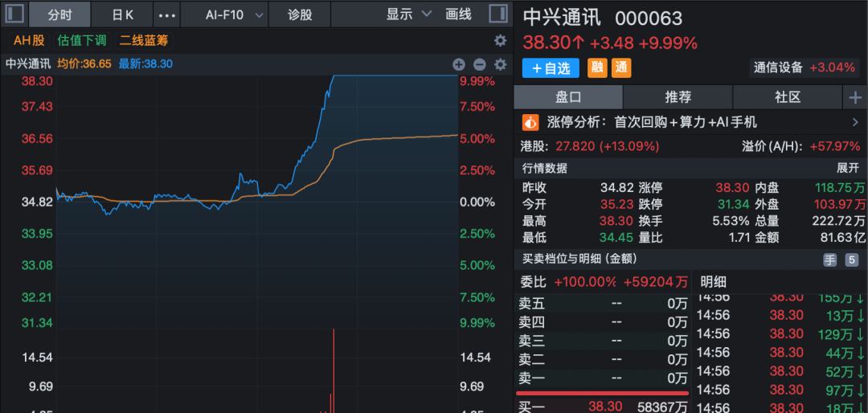Click the 14:56 trade row with 97万
The width and height of the screenshot is (868, 413).
coord(780,390)
